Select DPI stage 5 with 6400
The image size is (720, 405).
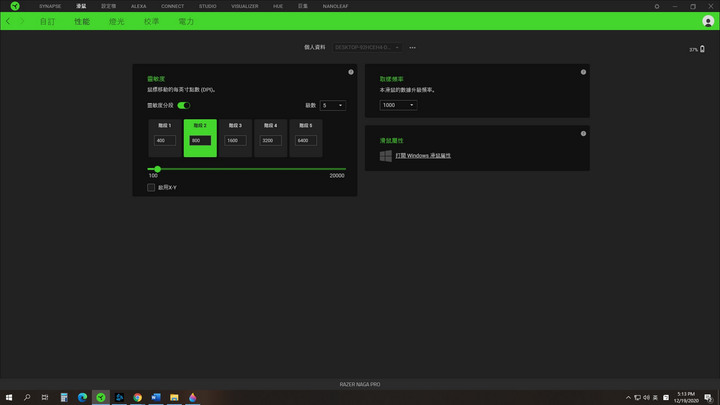306,138
